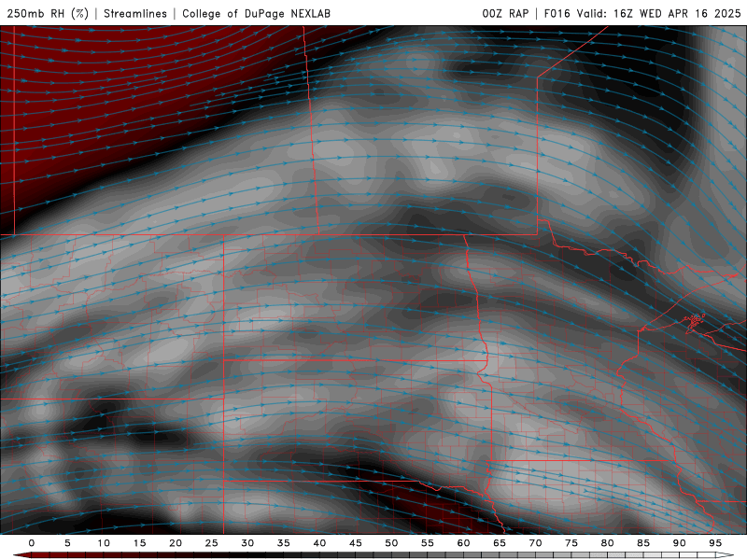This screenshot has height=560, width=747.
Task: Select the "30" scale tick label
Action: [247, 543]
